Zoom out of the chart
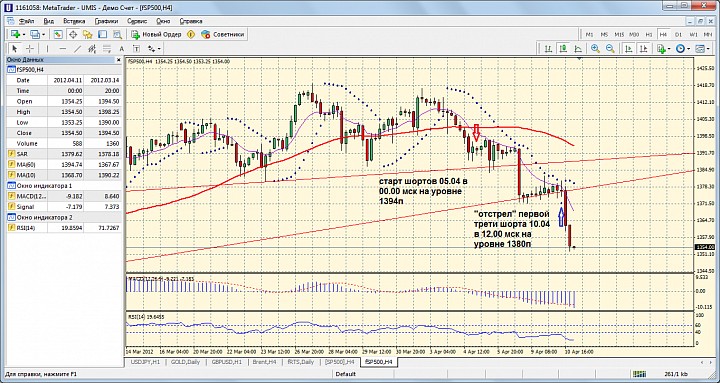This screenshot has height=383, width=720. 610,48
